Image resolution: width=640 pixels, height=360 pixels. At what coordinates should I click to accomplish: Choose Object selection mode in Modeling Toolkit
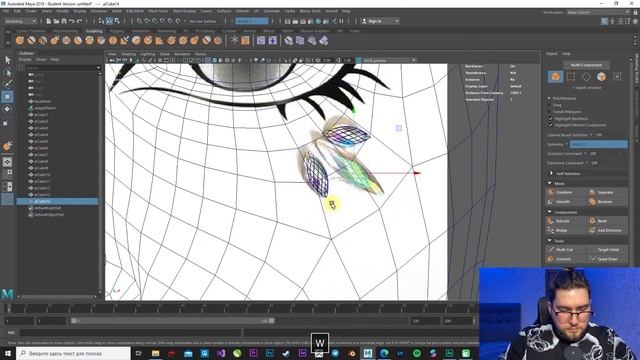tap(555, 76)
